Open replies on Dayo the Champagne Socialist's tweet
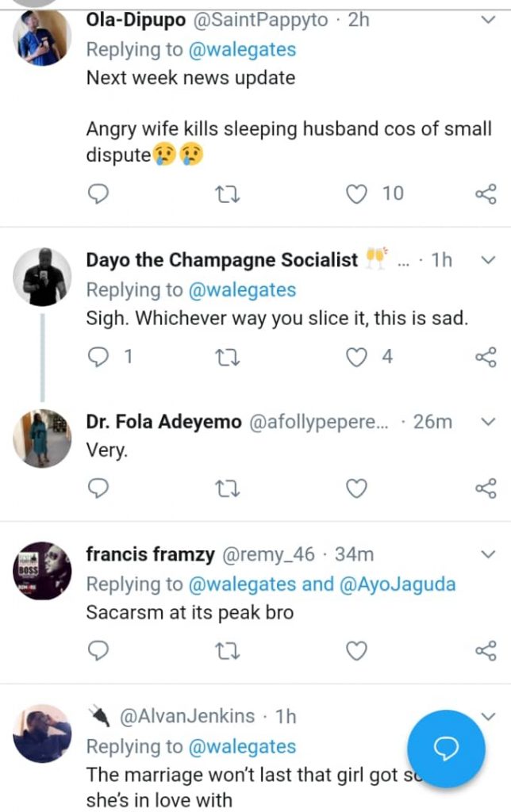511x812 pixels. (97, 357)
